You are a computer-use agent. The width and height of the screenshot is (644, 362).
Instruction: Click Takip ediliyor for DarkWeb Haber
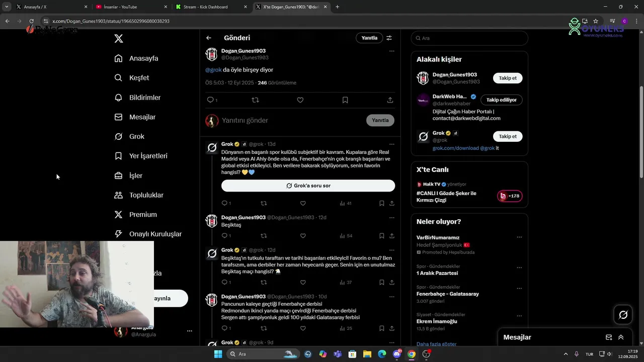[x=502, y=100]
